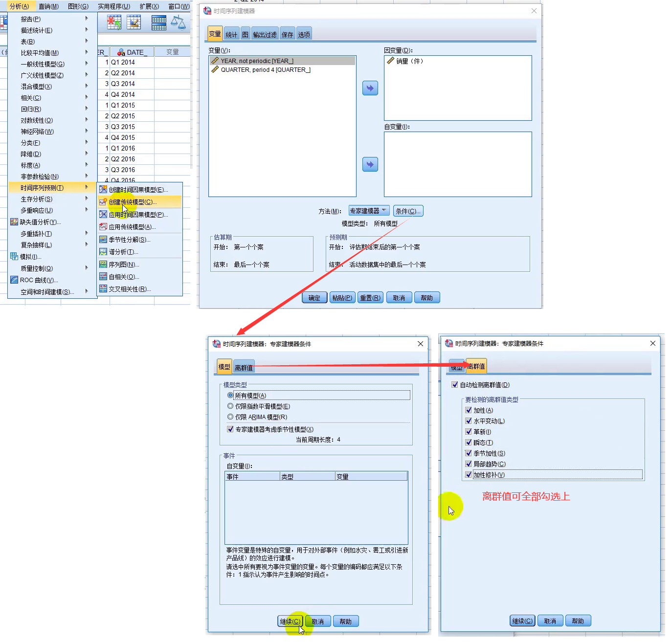Open the 方法 专家建模器 dropdown
672x643 pixels.
(369, 211)
